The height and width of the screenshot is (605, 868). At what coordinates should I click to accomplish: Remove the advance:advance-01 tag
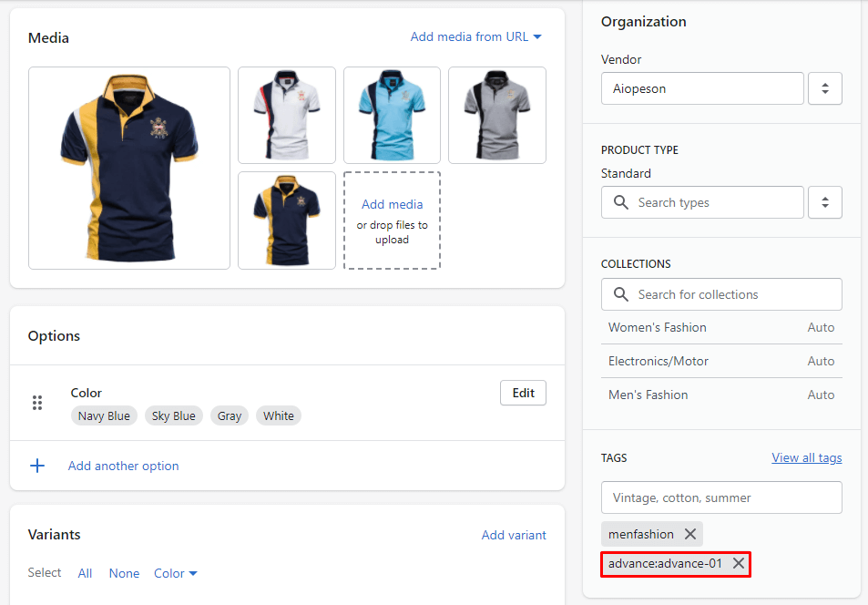tap(738, 563)
